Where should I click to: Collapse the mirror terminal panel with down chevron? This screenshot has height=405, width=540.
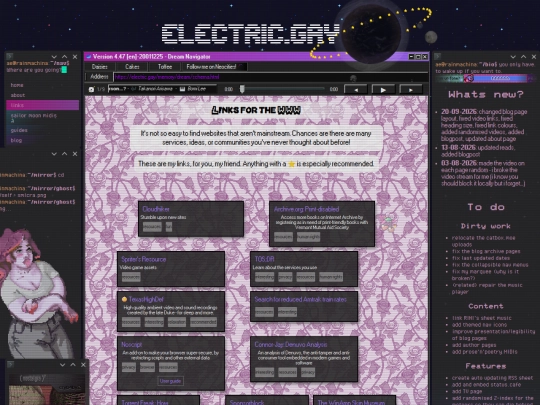coord(54,154)
